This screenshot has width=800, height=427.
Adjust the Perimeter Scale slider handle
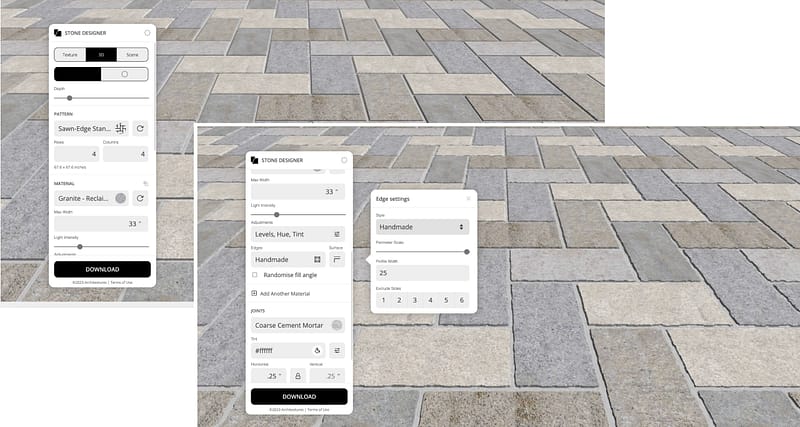pos(466,251)
